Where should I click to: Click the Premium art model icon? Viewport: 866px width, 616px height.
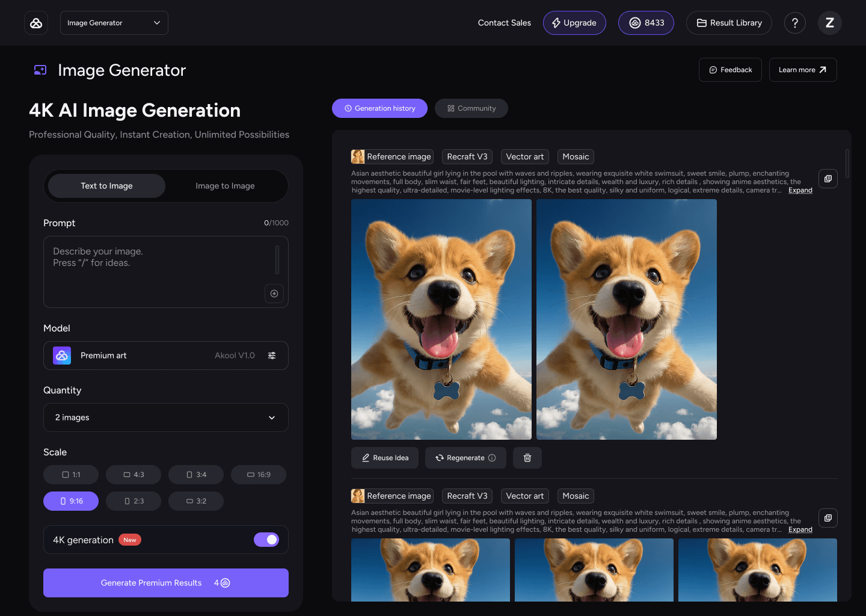coord(62,356)
